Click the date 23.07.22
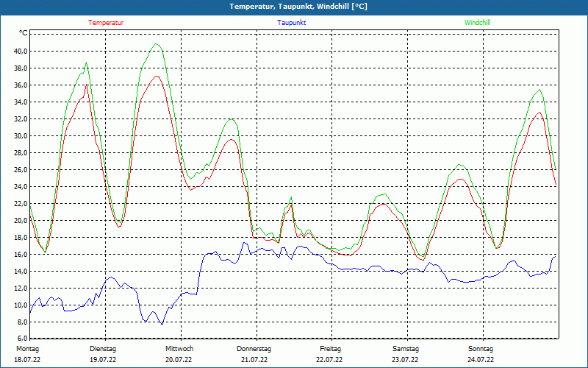The image size is (588, 368). point(405,360)
